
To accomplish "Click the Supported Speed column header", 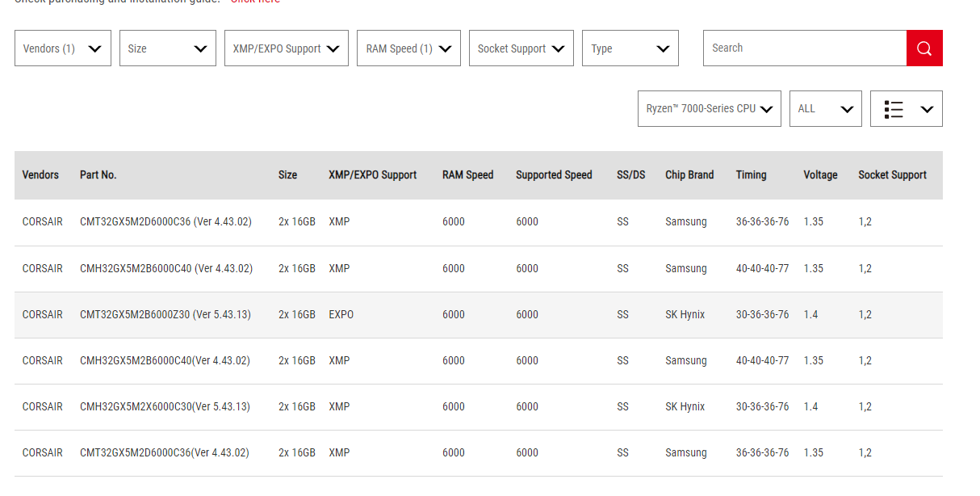I will pos(554,175).
